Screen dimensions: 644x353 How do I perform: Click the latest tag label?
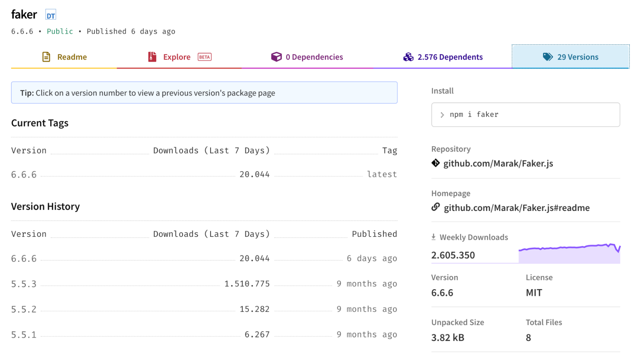tap(382, 174)
